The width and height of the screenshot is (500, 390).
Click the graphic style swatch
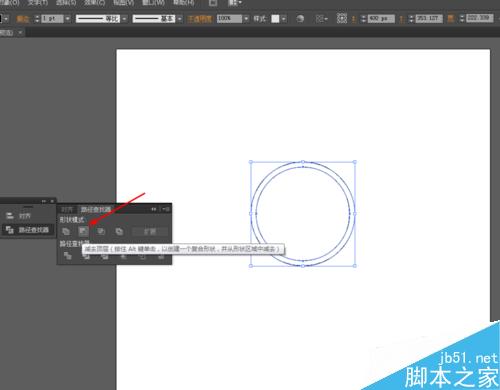point(275,19)
